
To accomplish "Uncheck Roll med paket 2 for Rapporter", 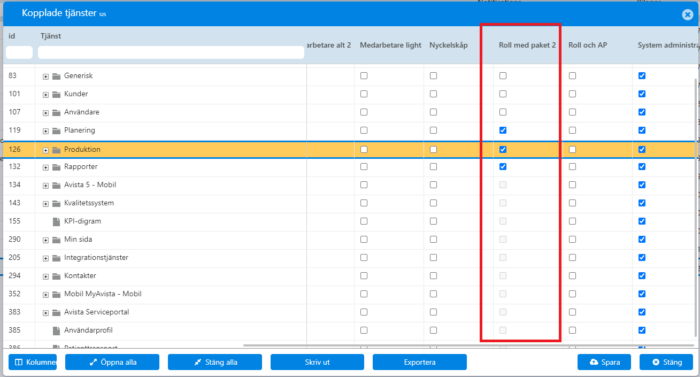I will click(503, 167).
